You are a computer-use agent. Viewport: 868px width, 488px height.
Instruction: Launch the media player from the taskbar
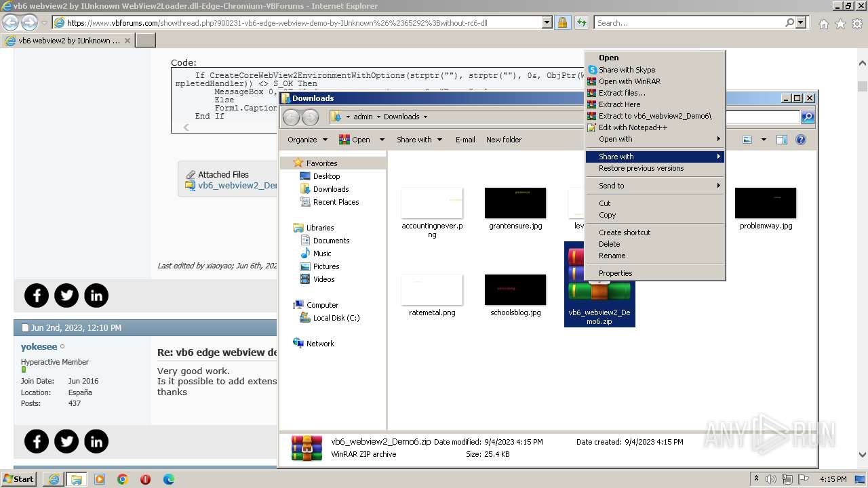(100, 479)
